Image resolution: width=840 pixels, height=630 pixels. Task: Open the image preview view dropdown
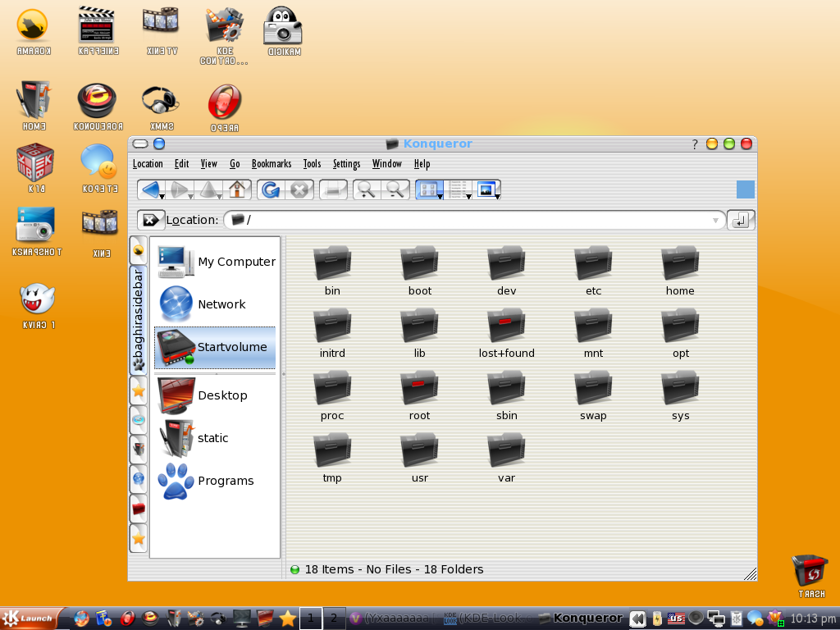click(498, 197)
